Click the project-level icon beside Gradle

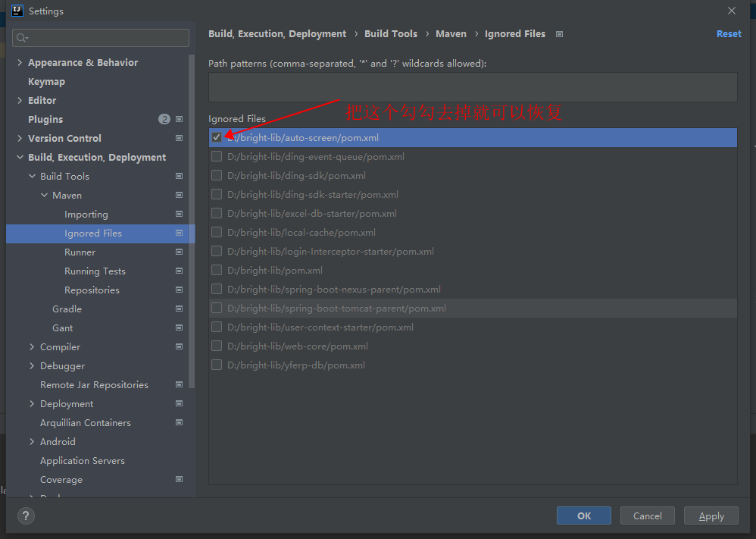pyautogui.click(x=179, y=309)
